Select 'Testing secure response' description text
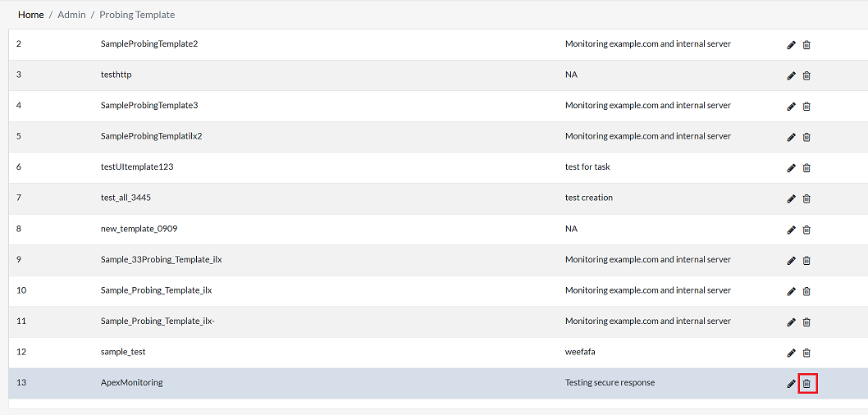Viewport: 868px width, 415px height. pos(610,382)
